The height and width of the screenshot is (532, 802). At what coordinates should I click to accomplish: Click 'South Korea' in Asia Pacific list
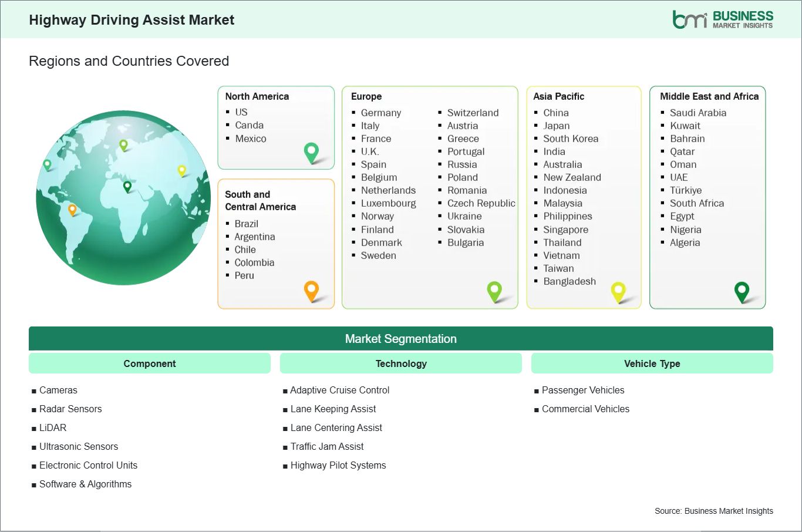[571, 139]
